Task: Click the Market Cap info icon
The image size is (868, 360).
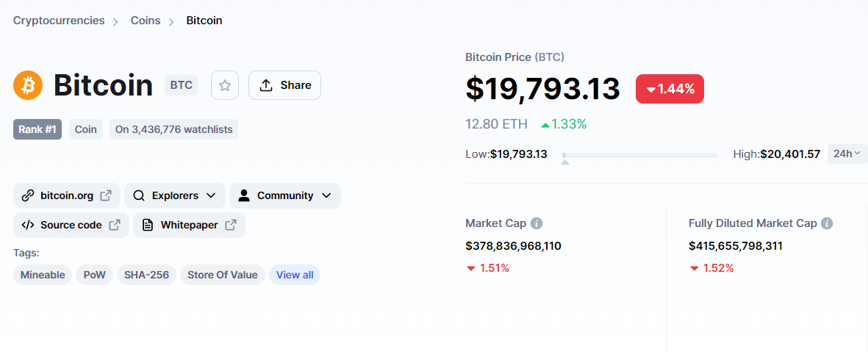Action: pyautogui.click(x=537, y=223)
